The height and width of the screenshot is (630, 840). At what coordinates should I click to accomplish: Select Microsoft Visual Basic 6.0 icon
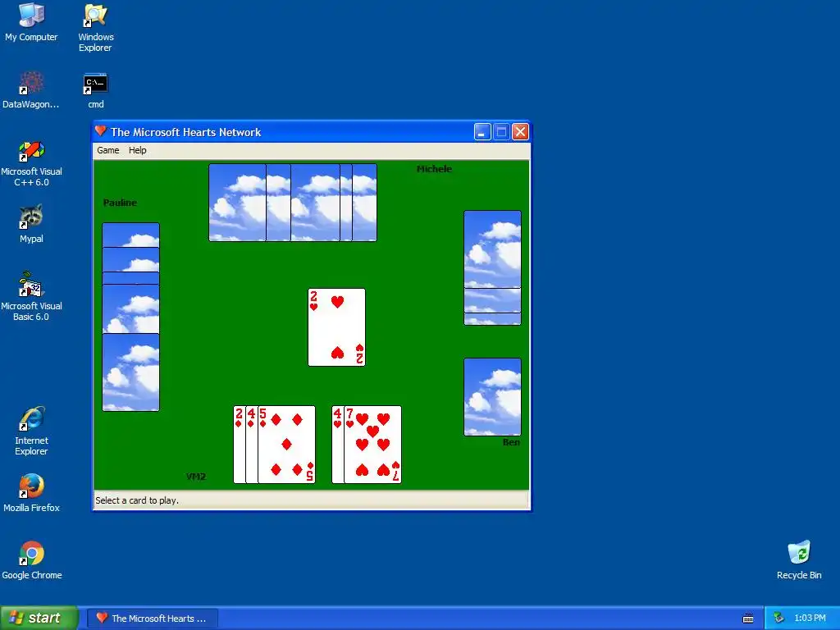click(x=31, y=296)
